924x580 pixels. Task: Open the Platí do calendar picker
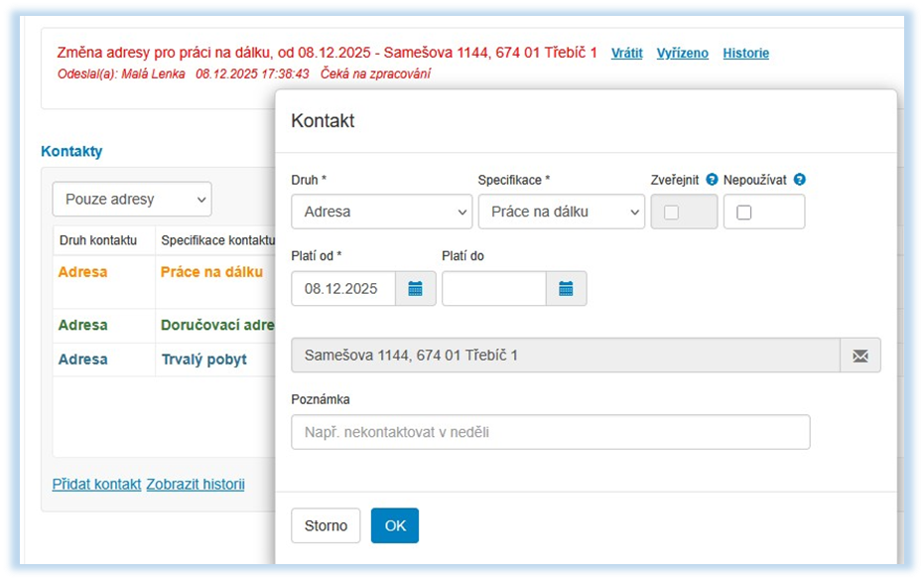click(x=566, y=289)
